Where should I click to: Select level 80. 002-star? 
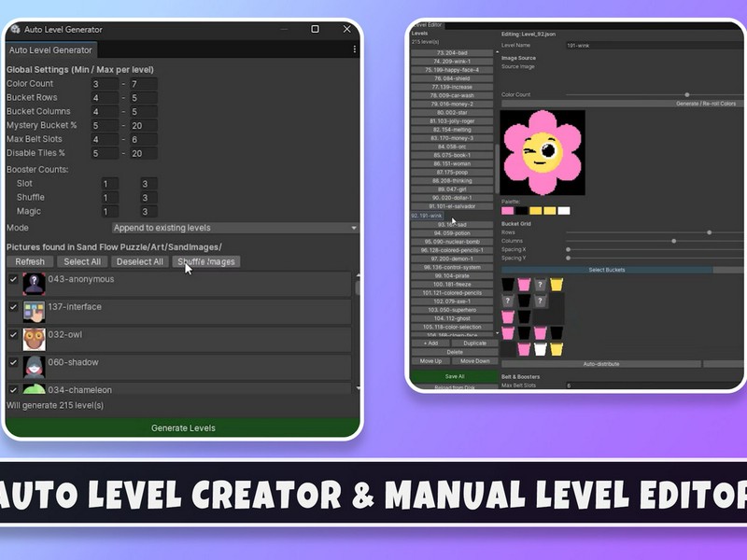pos(452,113)
